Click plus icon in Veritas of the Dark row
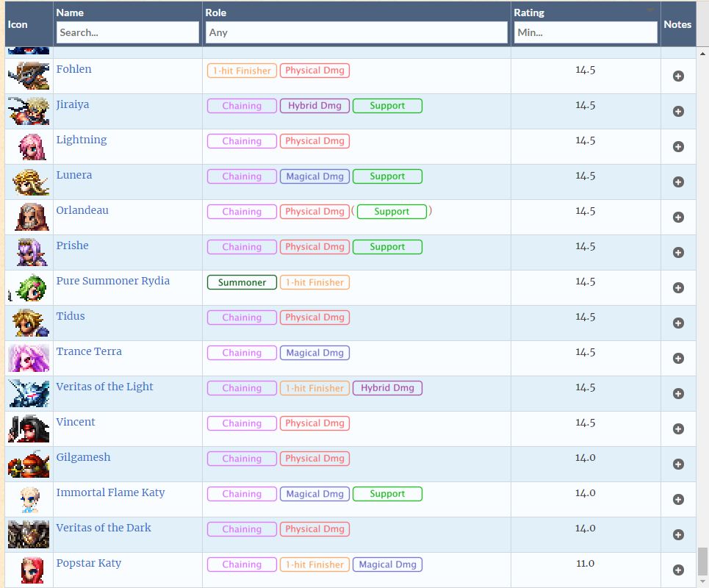 click(678, 534)
